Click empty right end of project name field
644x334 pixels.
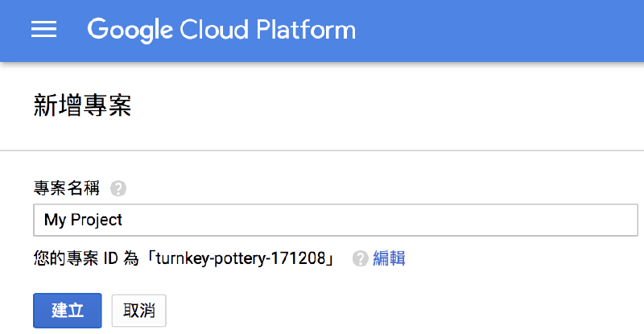[563, 220]
